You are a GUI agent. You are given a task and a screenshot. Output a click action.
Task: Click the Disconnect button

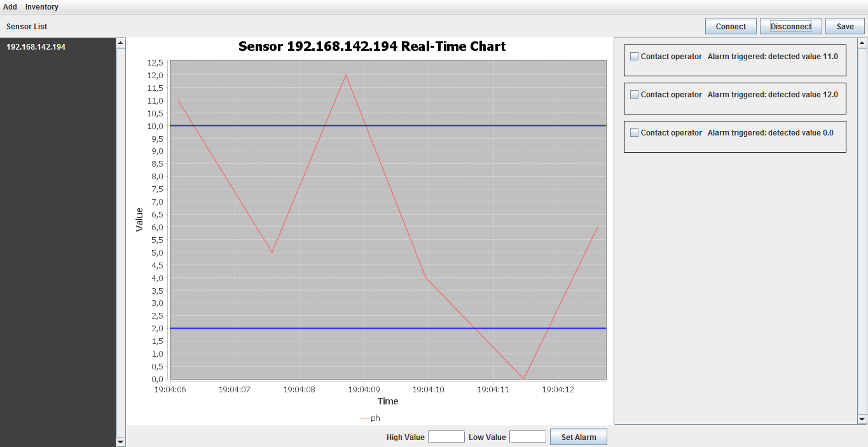click(790, 26)
